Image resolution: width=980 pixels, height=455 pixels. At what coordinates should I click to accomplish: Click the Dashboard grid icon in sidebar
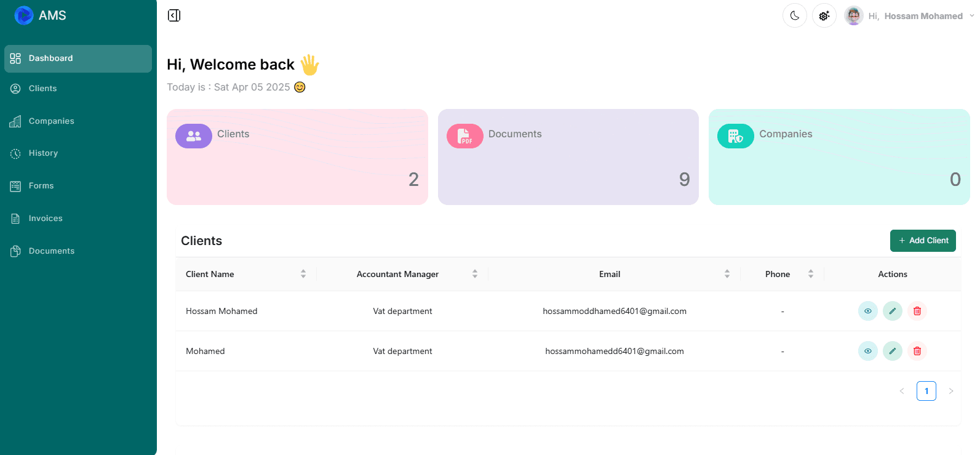(x=15, y=58)
